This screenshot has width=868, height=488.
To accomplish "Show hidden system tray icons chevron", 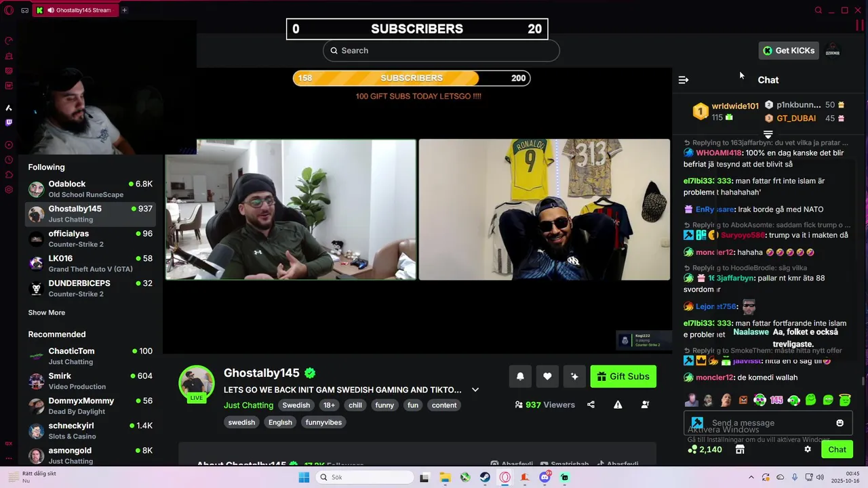I will point(751,478).
